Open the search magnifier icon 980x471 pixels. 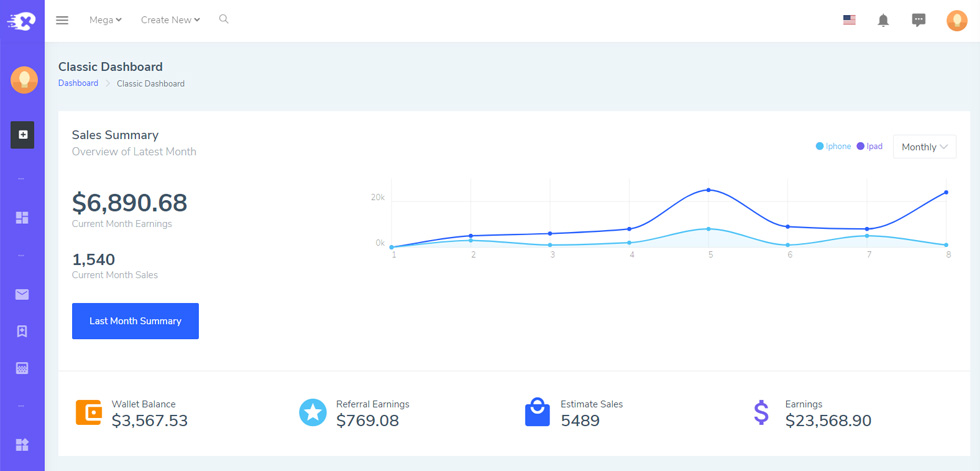click(x=224, y=19)
